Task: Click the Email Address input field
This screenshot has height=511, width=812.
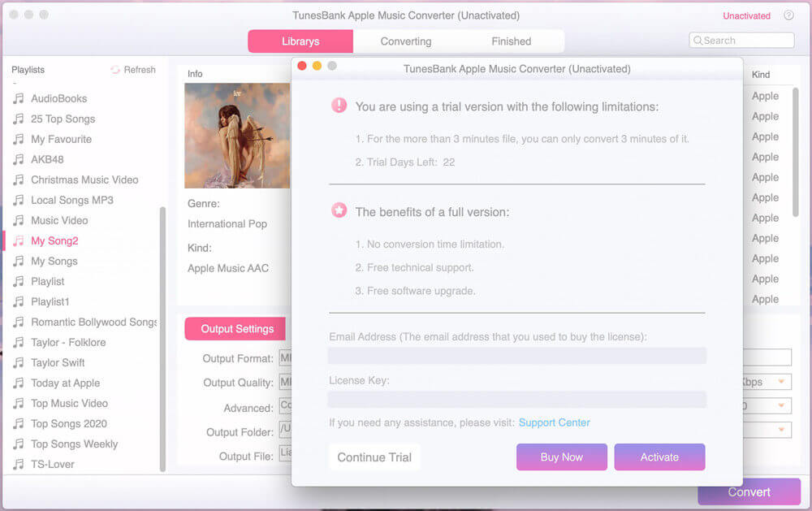Action: [x=516, y=356]
